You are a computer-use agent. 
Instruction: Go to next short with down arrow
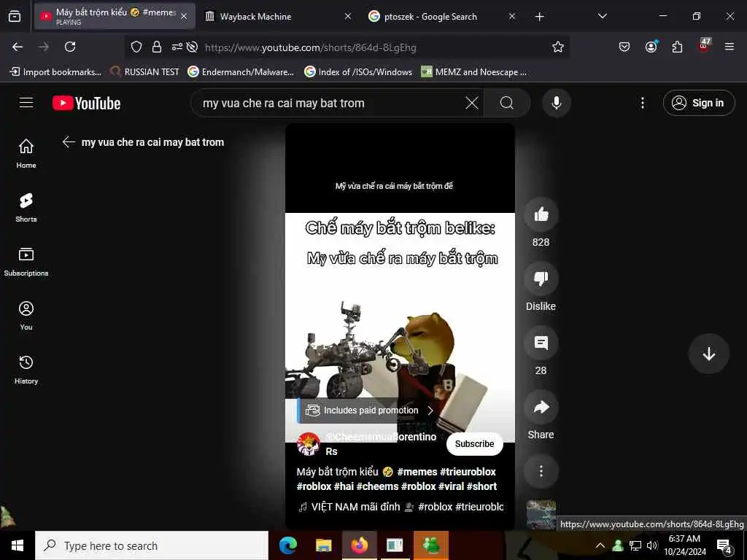709,354
